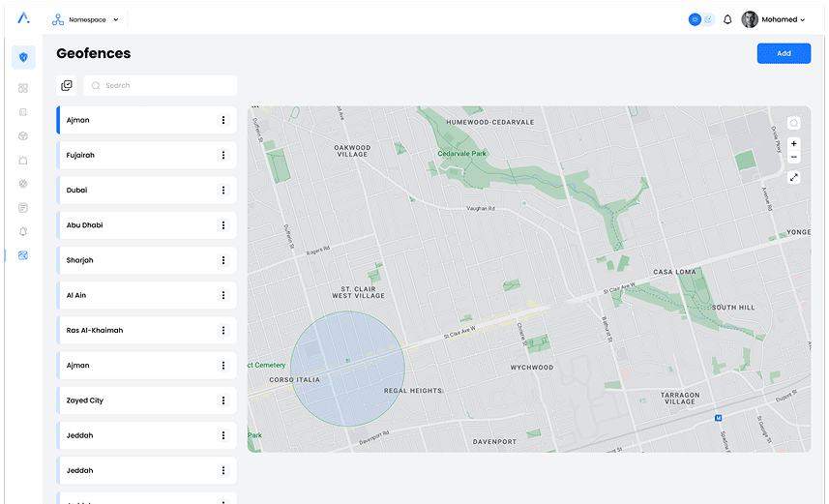829x504 pixels.
Task: Zoom in on the map with plus
Action: tap(794, 144)
